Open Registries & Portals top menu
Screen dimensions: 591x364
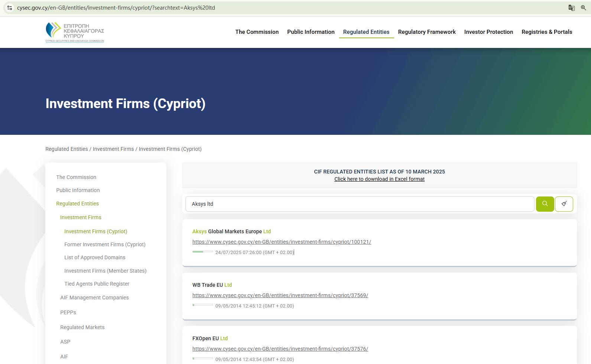click(x=547, y=32)
